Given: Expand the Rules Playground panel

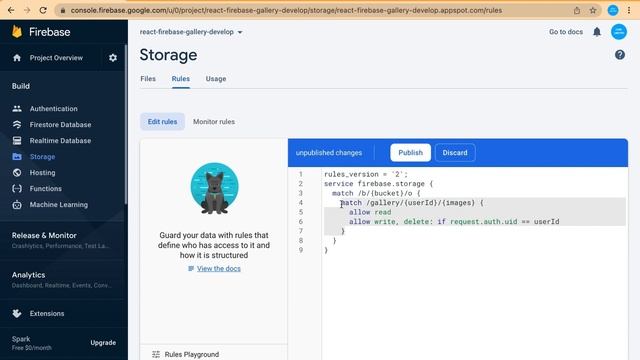Looking at the screenshot, I should point(213,354).
